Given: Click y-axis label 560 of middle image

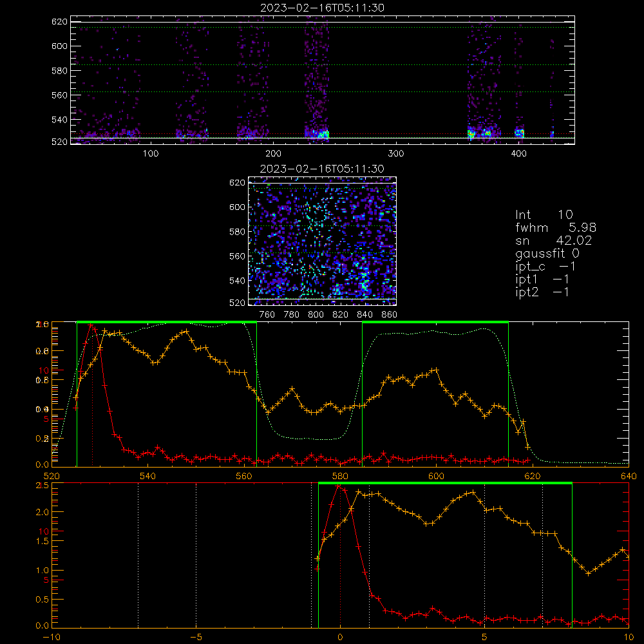Looking at the screenshot, I should coord(237,256).
